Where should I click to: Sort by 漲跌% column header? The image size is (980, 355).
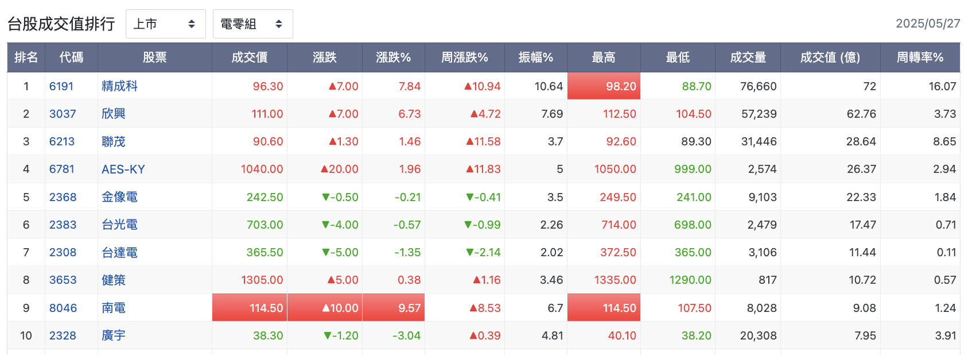[394, 57]
